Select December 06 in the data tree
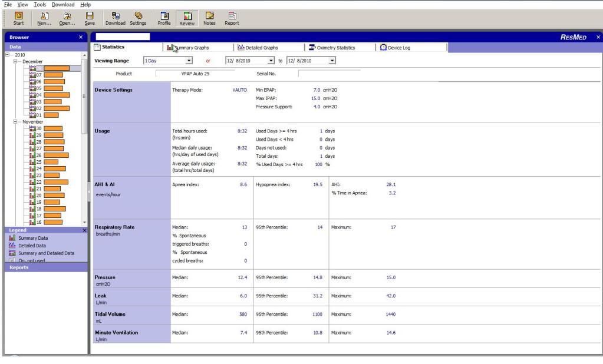 tap(47, 81)
